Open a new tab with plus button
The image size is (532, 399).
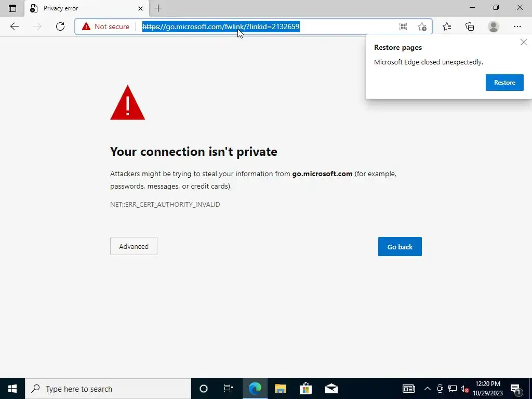[158, 8]
